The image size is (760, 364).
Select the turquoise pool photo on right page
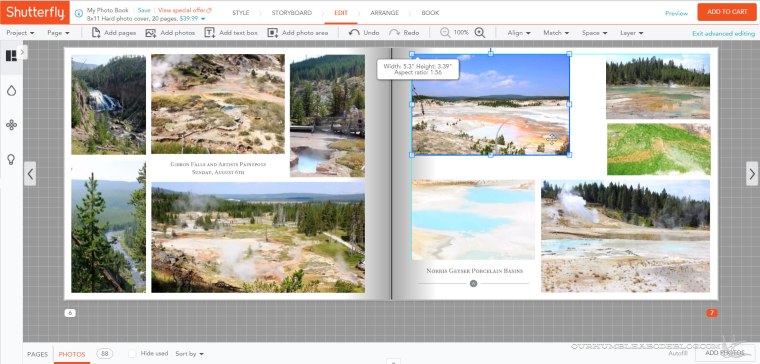coord(473,220)
